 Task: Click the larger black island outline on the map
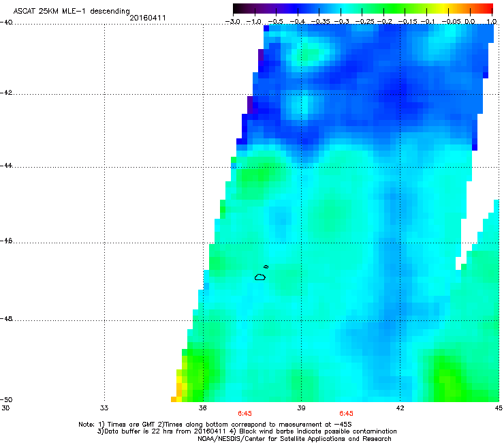coord(260,277)
